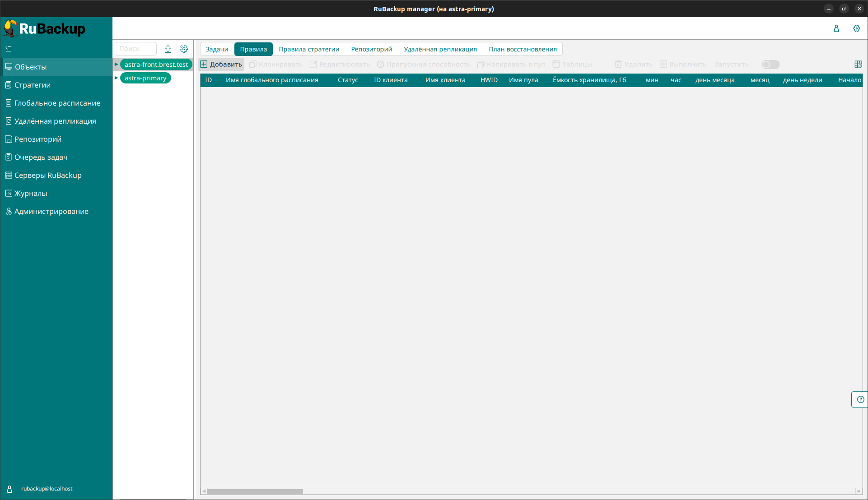Open column layout table icon
Image resolution: width=868 pixels, height=500 pixels.
(858, 65)
